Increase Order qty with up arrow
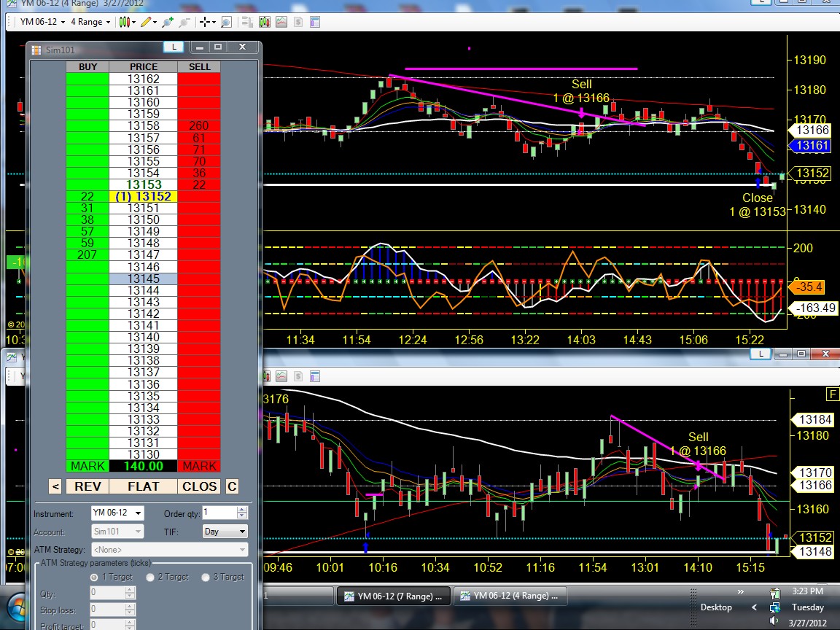 coord(242,510)
